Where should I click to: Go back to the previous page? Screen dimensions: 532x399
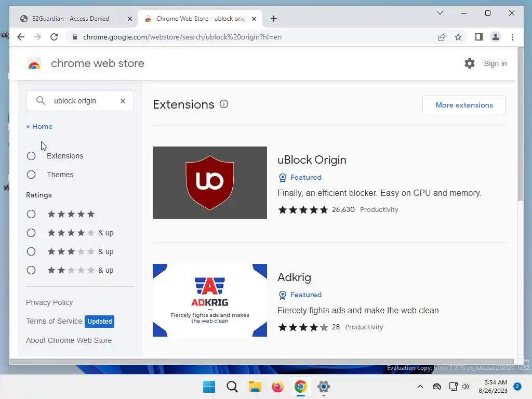(x=21, y=37)
